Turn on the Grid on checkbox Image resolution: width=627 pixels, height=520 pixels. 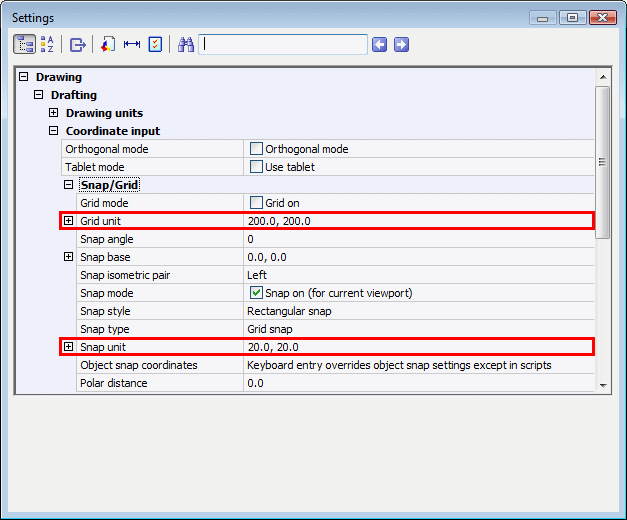[256, 203]
